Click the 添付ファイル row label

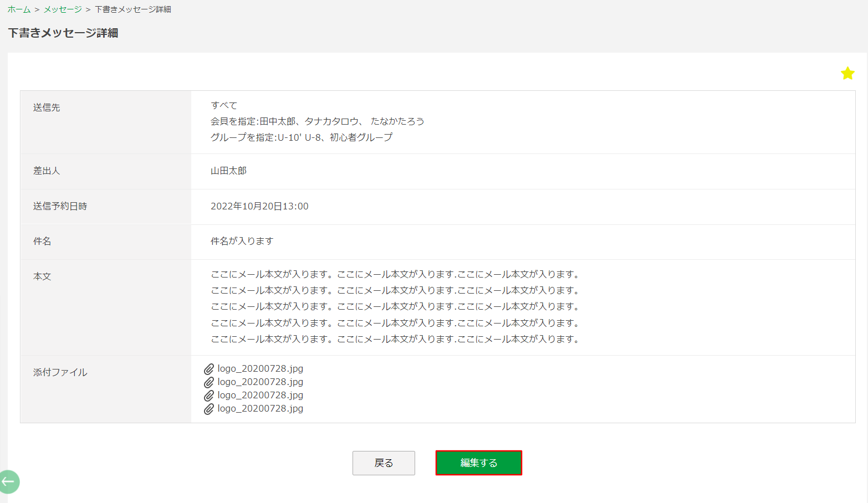[60, 372]
